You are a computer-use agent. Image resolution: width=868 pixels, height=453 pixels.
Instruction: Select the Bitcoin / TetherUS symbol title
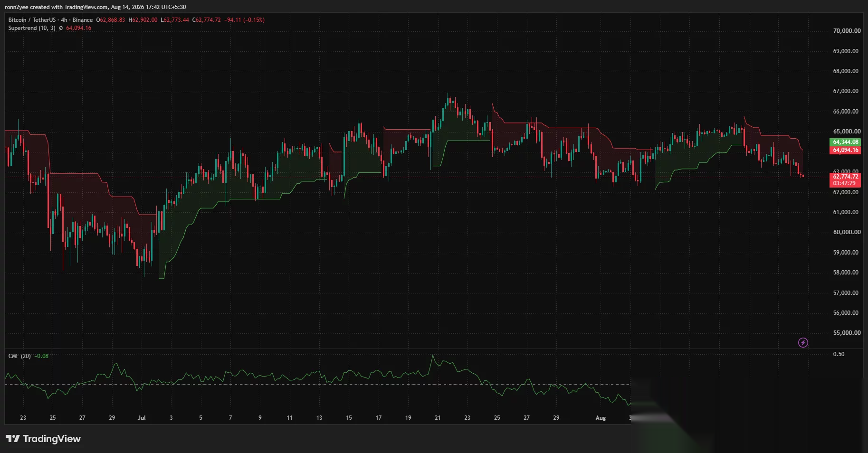(x=32, y=20)
